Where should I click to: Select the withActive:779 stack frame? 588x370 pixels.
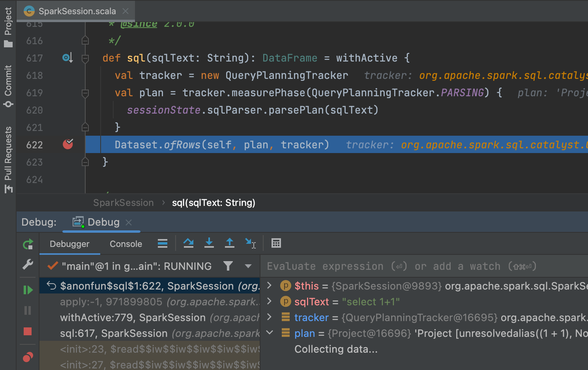point(150,318)
